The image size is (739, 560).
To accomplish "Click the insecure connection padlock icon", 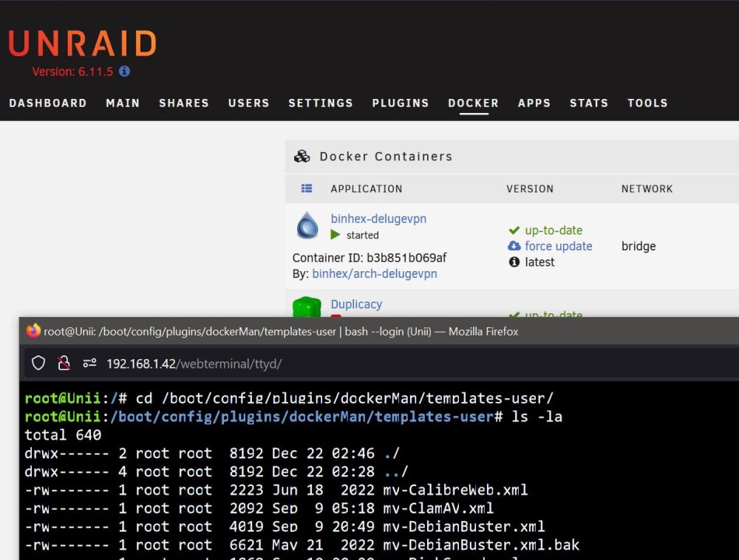I will (x=64, y=363).
